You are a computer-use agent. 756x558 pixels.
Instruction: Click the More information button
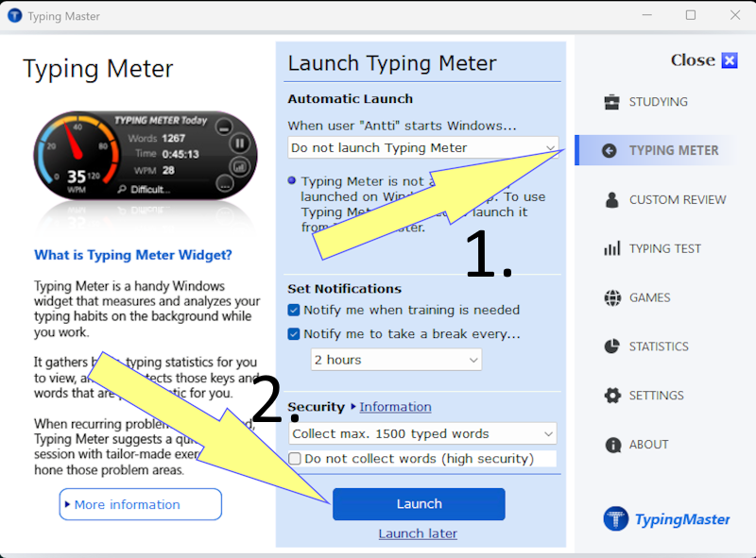(x=140, y=504)
